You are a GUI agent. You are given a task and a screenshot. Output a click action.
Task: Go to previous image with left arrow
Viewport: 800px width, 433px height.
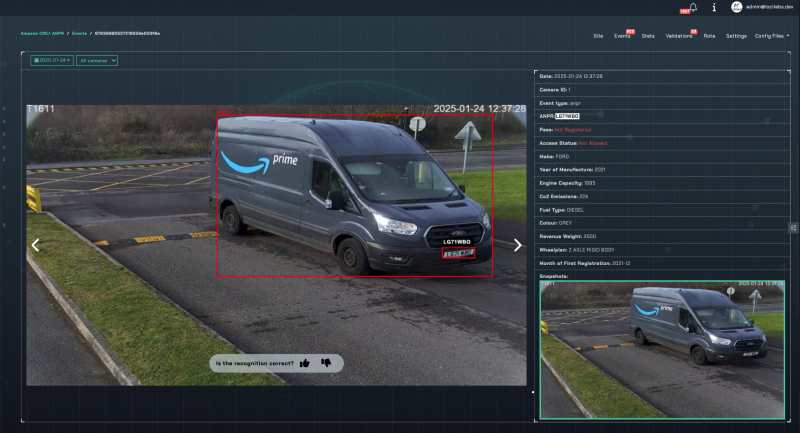click(x=35, y=245)
